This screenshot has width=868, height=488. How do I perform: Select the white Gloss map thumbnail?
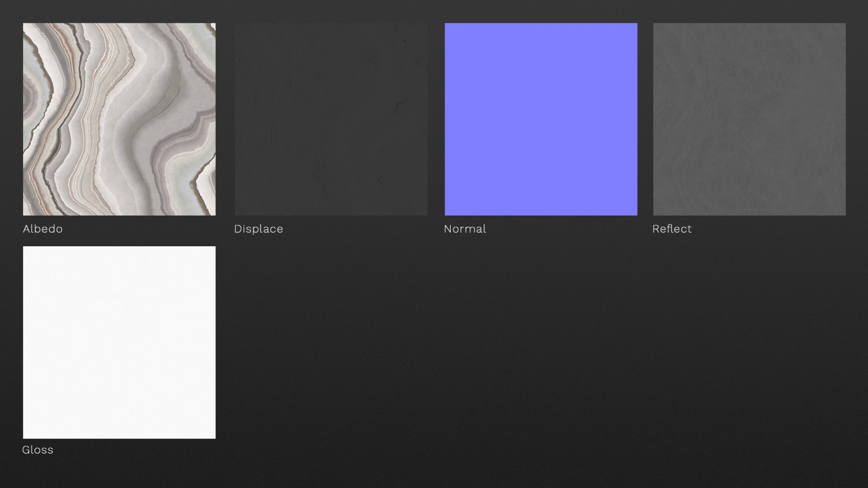[119, 342]
